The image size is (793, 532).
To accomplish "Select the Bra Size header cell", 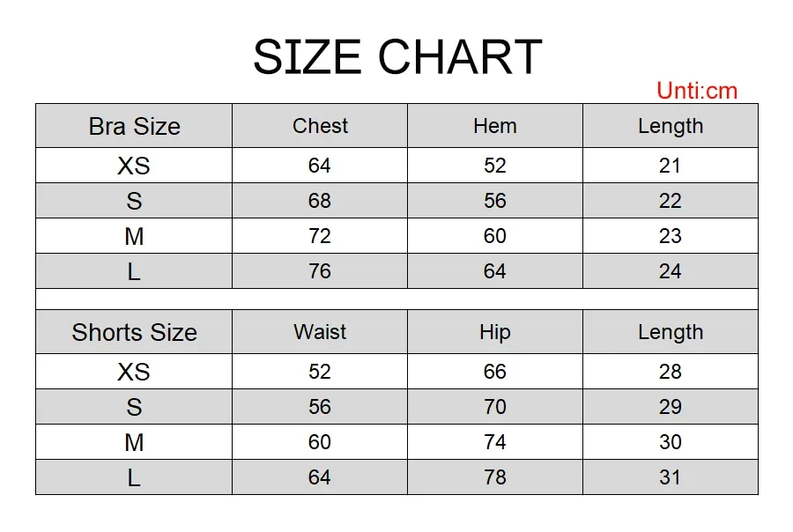I will click(x=134, y=126).
